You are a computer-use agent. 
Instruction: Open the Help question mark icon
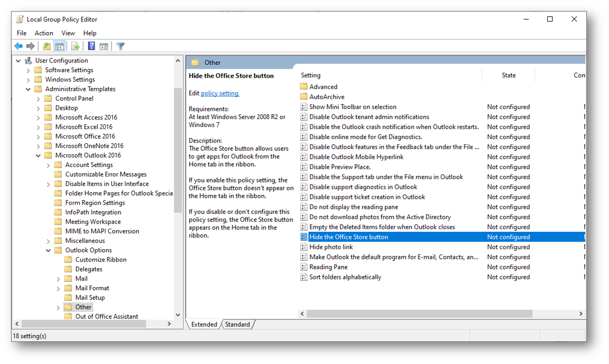tap(91, 46)
